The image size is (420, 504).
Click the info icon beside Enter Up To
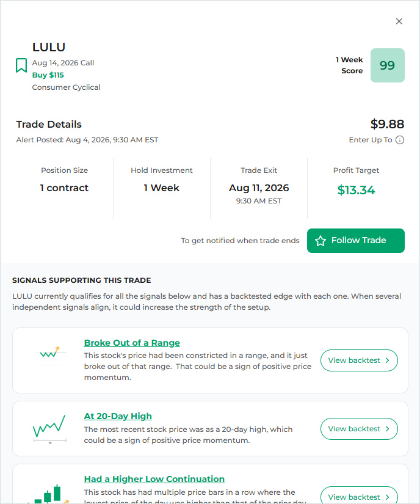tap(400, 140)
